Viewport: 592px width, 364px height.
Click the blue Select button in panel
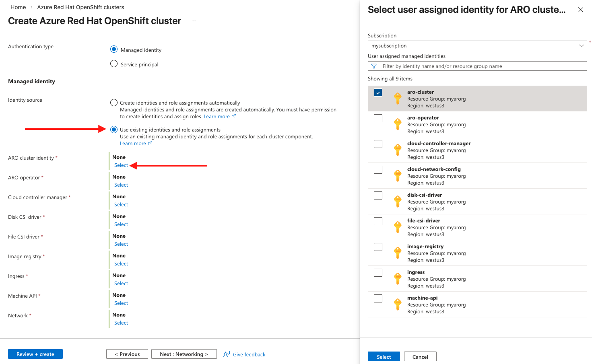pos(384,357)
